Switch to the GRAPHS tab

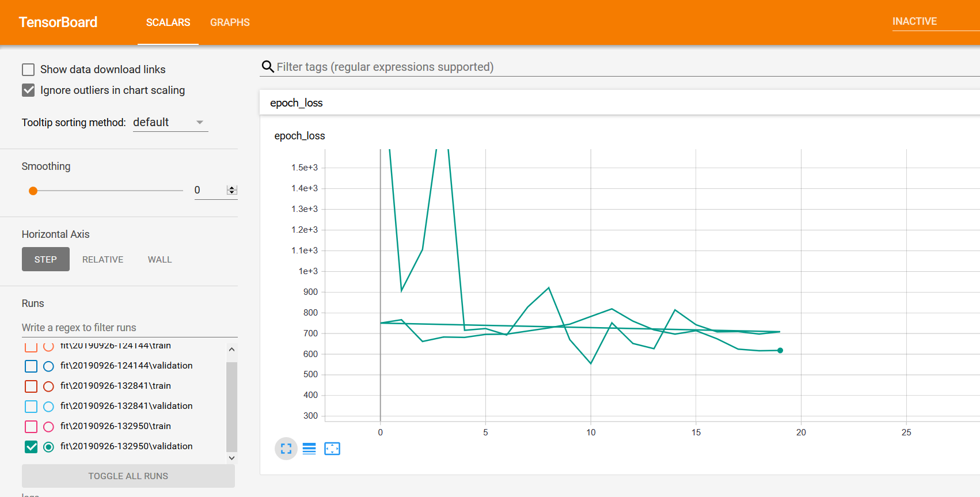tap(230, 22)
